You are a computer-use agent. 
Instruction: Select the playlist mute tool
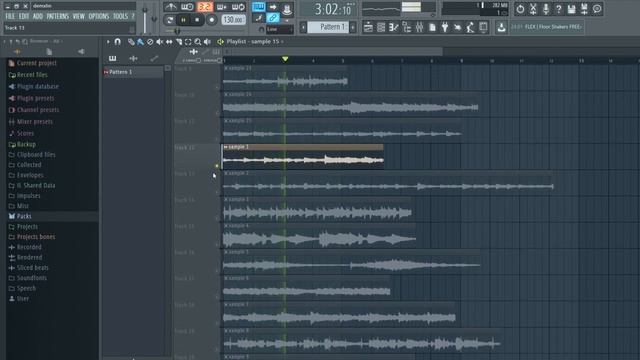tap(160, 42)
